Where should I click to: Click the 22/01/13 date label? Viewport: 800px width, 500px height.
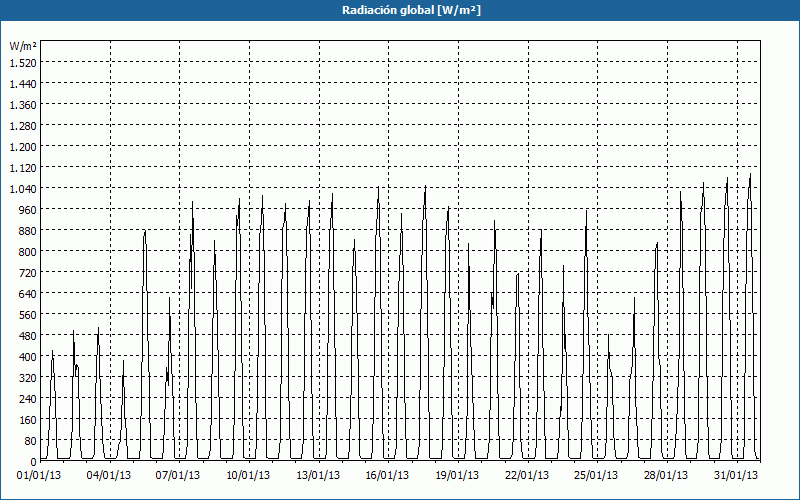[x=527, y=476]
